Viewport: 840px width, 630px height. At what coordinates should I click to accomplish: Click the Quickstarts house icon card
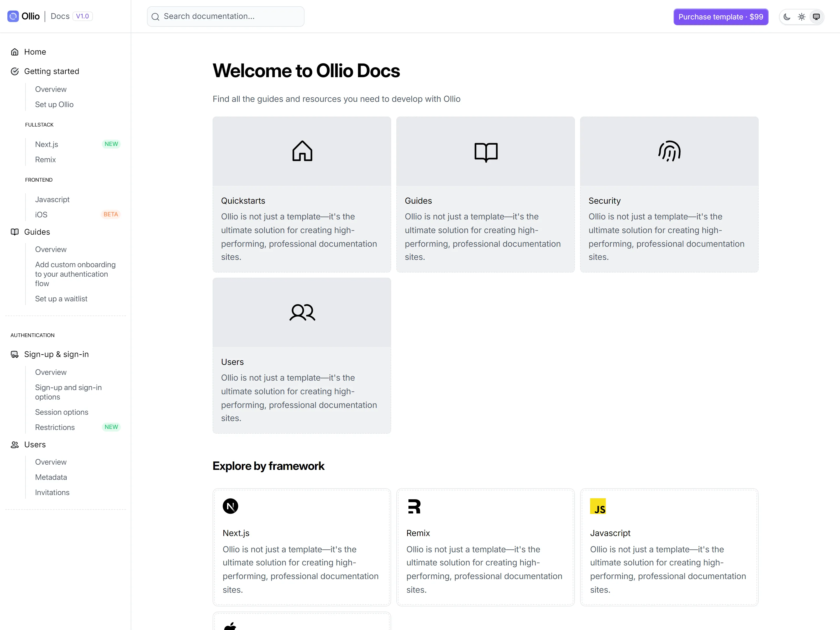(302, 195)
